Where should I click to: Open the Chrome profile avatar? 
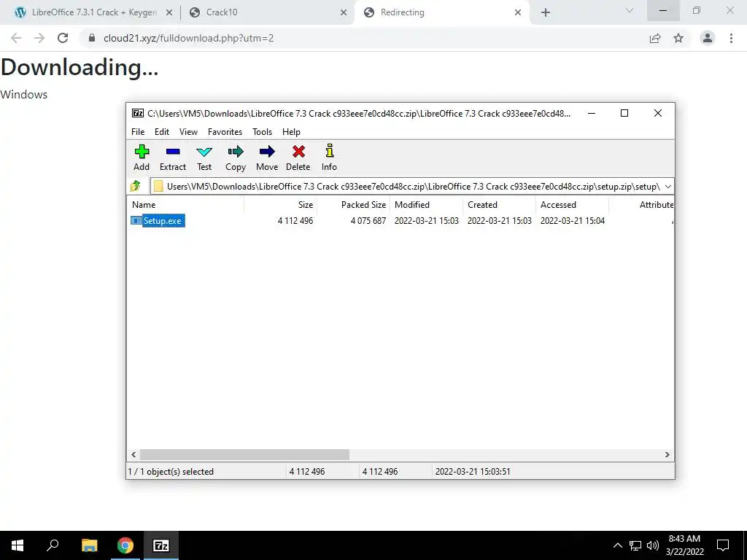[x=708, y=38]
